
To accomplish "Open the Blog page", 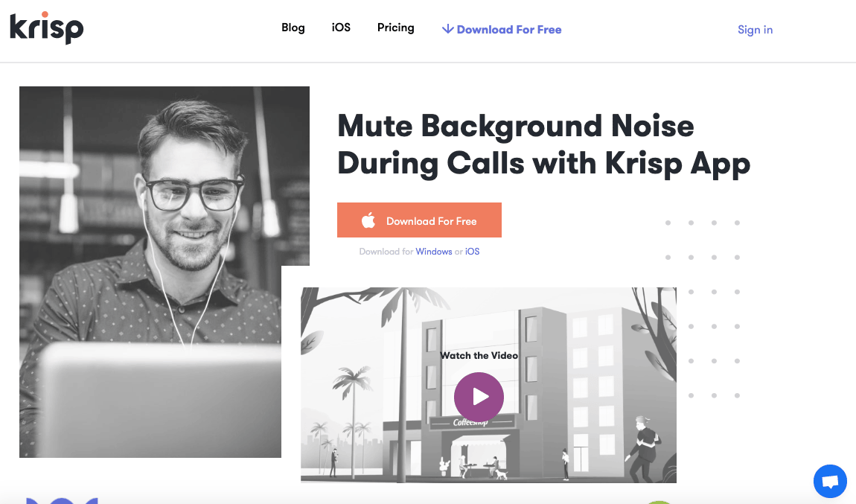I will [293, 28].
